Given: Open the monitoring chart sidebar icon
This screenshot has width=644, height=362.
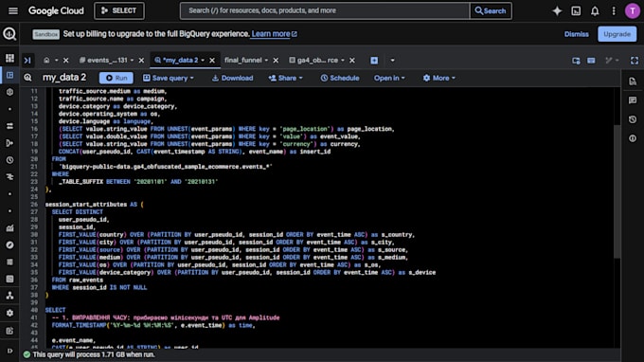Looking at the screenshot, I should tap(9, 228).
